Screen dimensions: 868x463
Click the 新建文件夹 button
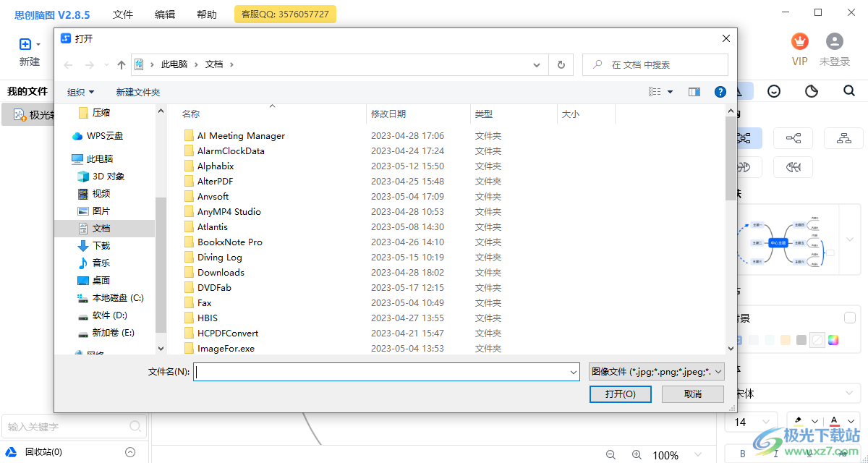[x=138, y=92]
